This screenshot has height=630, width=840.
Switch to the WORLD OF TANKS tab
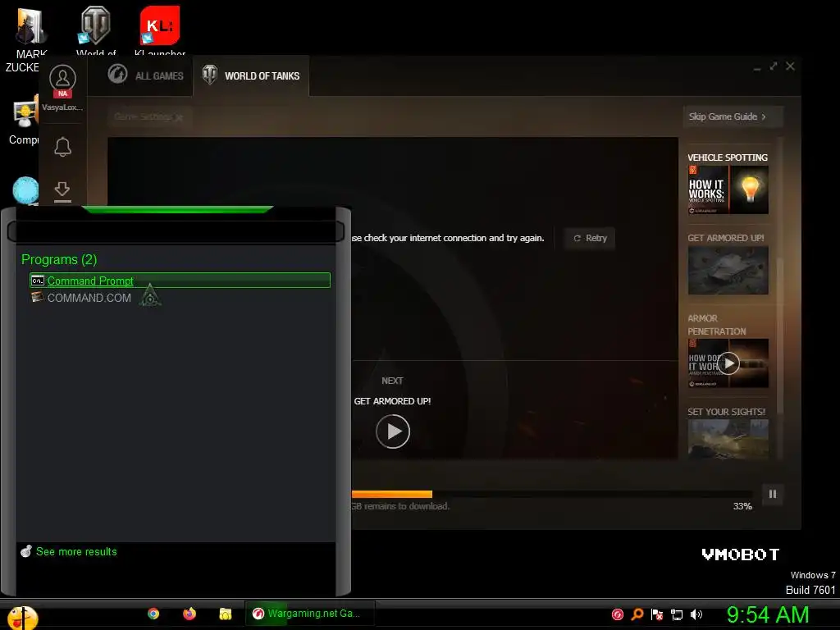[251, 75]
